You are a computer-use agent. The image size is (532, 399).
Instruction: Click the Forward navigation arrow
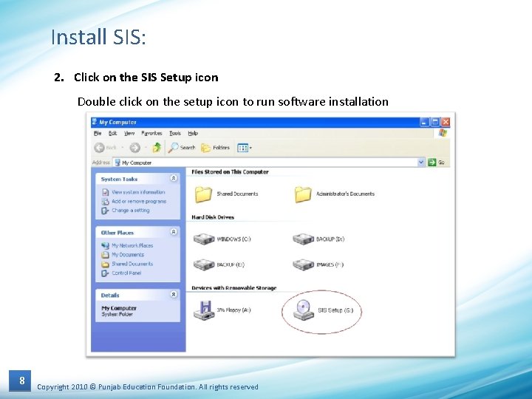(135, 148)
